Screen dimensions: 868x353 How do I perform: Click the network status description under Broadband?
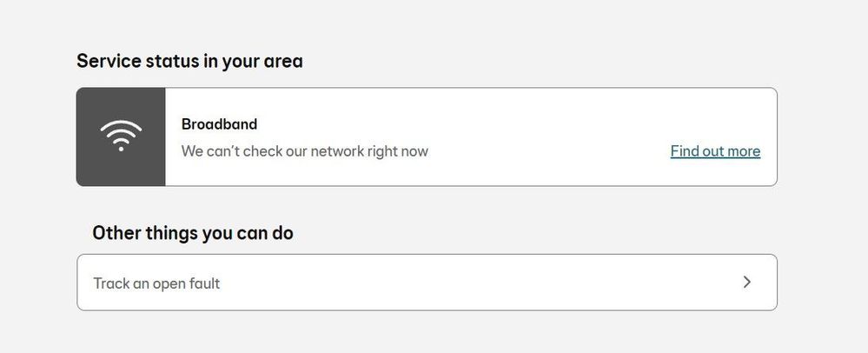click(304, 151)
